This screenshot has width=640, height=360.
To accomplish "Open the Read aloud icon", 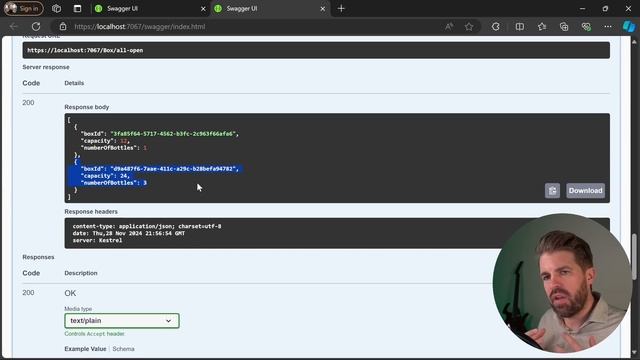I will [x=449, y=27].
